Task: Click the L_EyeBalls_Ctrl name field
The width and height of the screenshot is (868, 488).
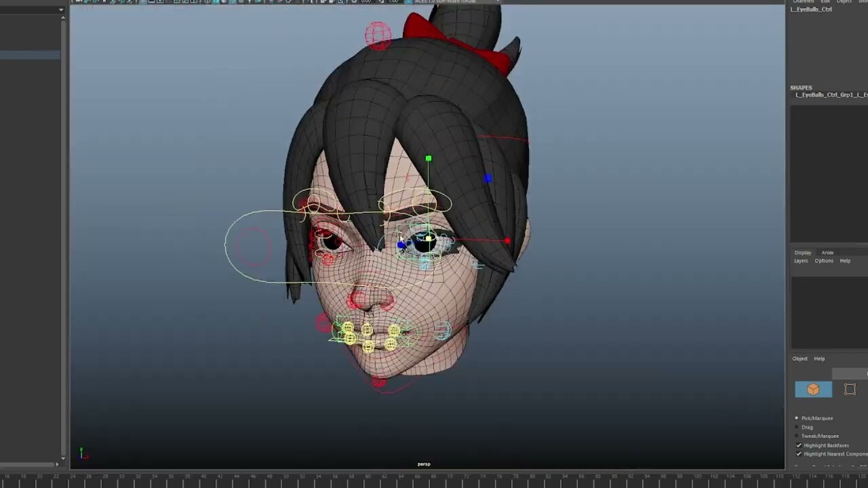Action: (814, 9)
